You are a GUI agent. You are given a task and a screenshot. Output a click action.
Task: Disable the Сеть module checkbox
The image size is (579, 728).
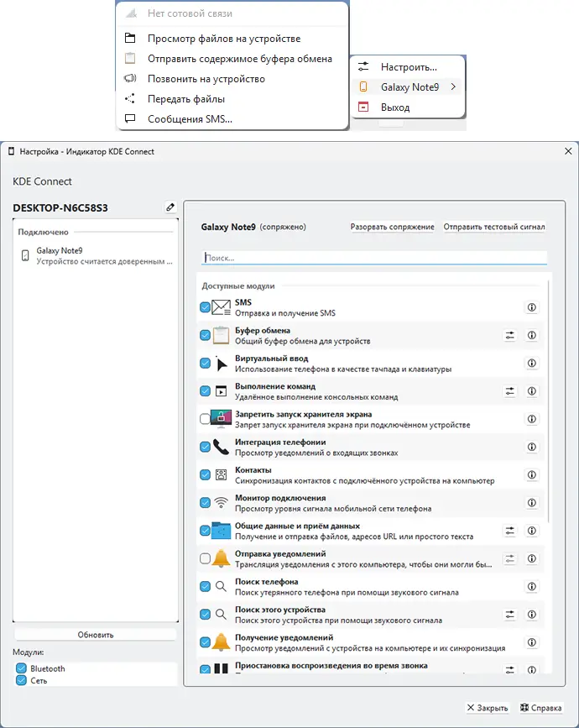tap(21, 680)
